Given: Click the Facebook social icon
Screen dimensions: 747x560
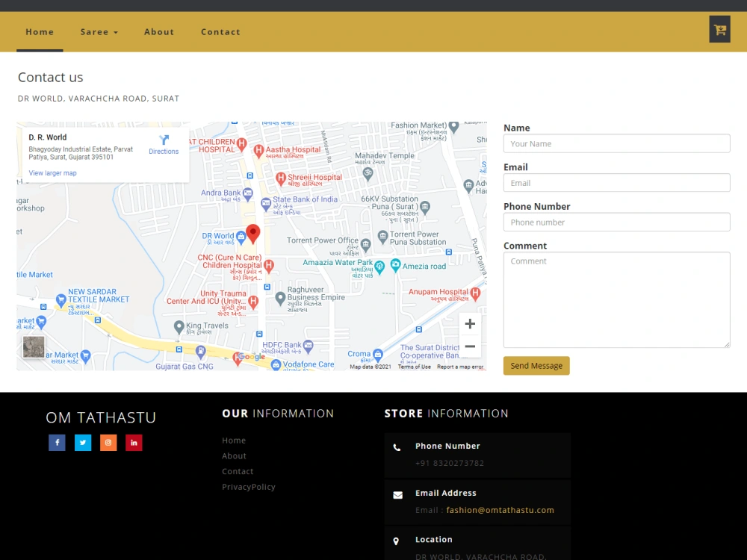Looking at the screenshot, I should coord(58,442).
